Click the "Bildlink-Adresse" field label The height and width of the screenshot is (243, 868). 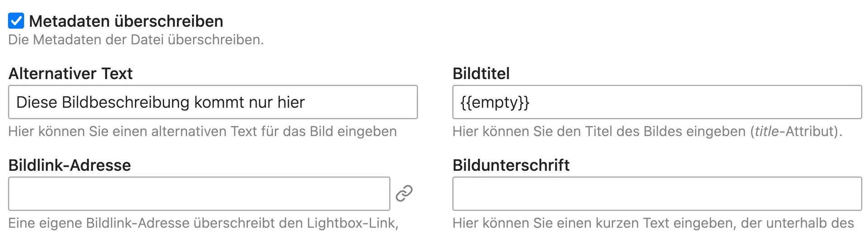(x=70, y=165)
